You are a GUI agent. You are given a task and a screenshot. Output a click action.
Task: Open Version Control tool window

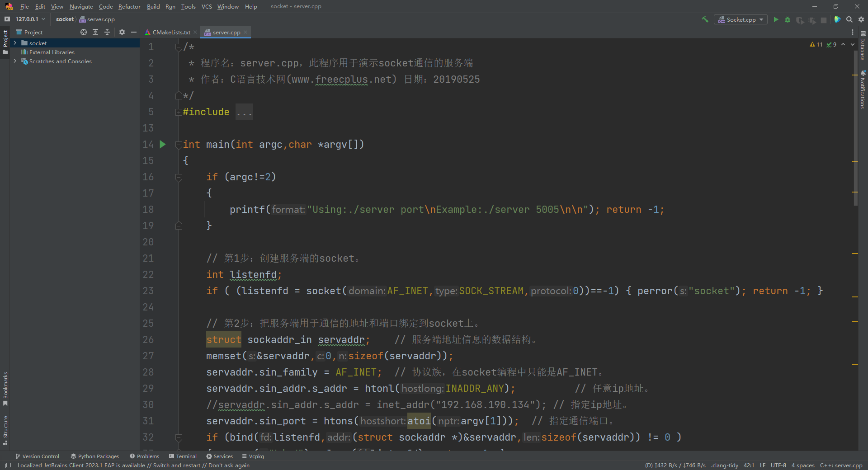point(38,456)
